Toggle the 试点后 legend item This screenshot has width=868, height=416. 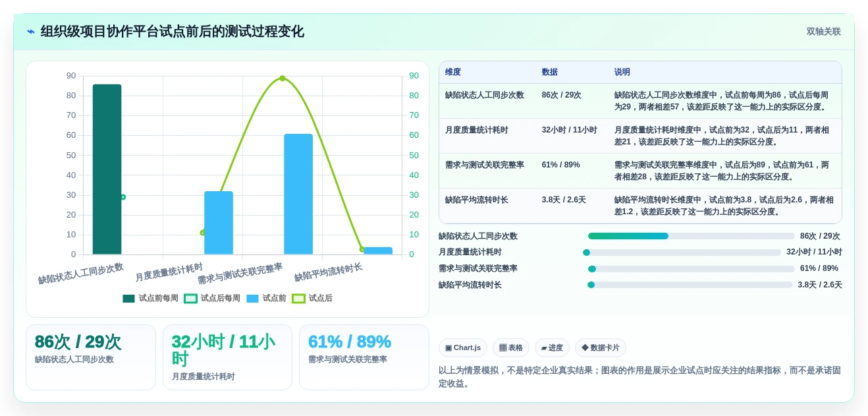tap(312, 298)
